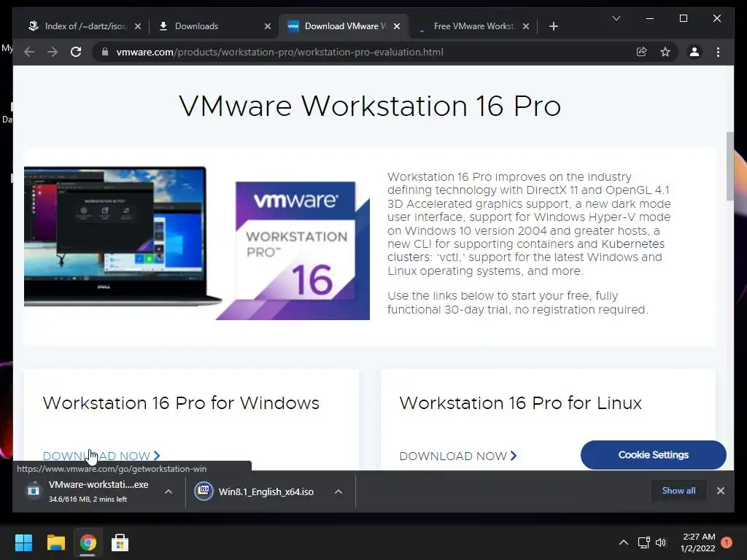747x560 pixels.
Task: Click Chrome icon in taskbar
Action: point(88,542)
